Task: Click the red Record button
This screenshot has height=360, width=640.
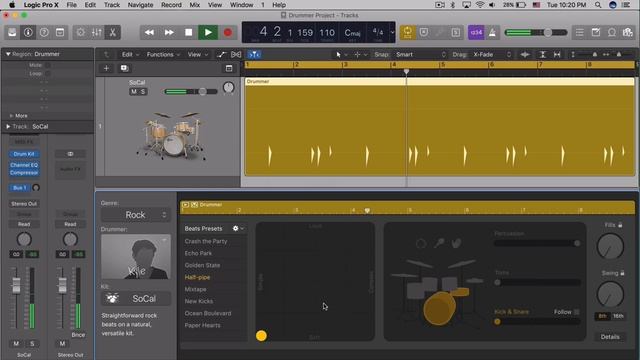Action: point(228,32)
